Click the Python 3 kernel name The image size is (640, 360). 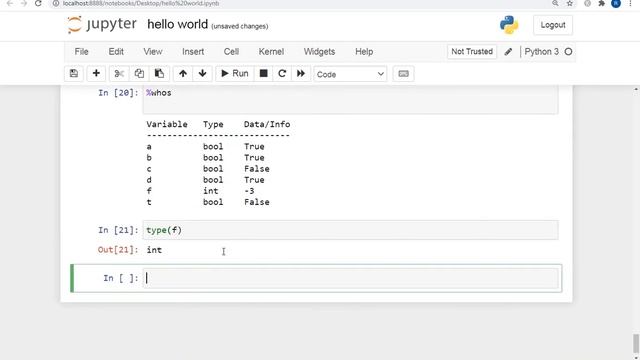click(x=541, y=52)
